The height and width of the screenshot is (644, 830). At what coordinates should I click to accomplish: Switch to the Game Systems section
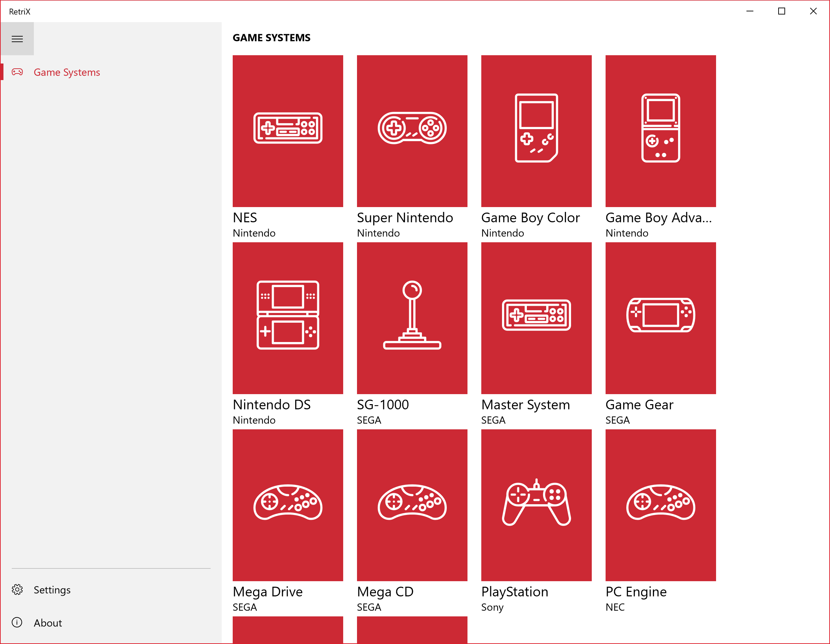point(67,72)
